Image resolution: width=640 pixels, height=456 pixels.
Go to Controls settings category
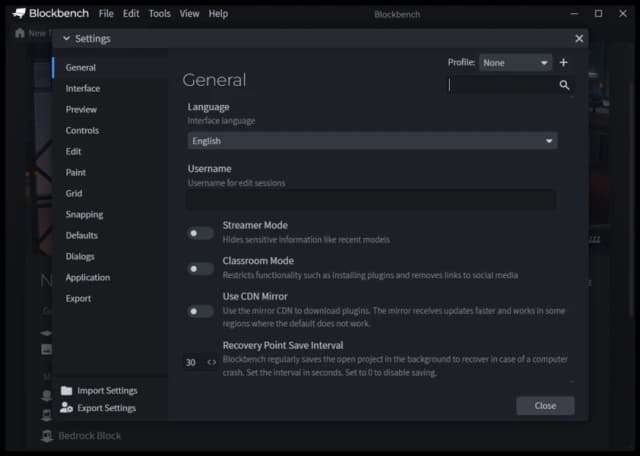click(110, 130)
